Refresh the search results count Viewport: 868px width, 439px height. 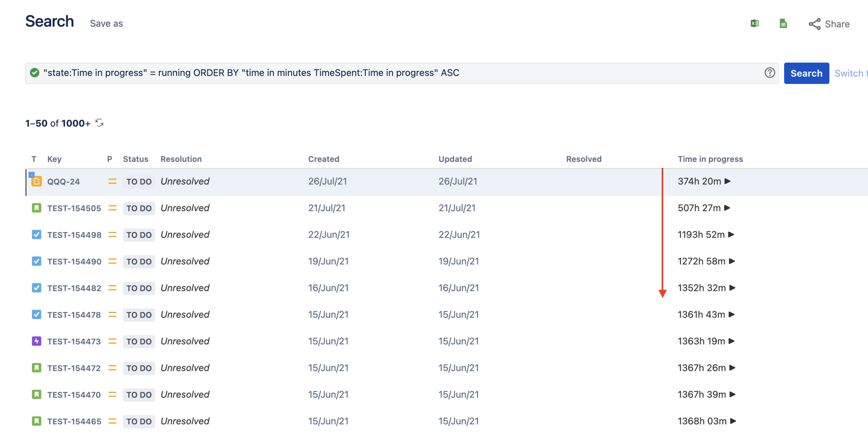(x=99, y=123)
